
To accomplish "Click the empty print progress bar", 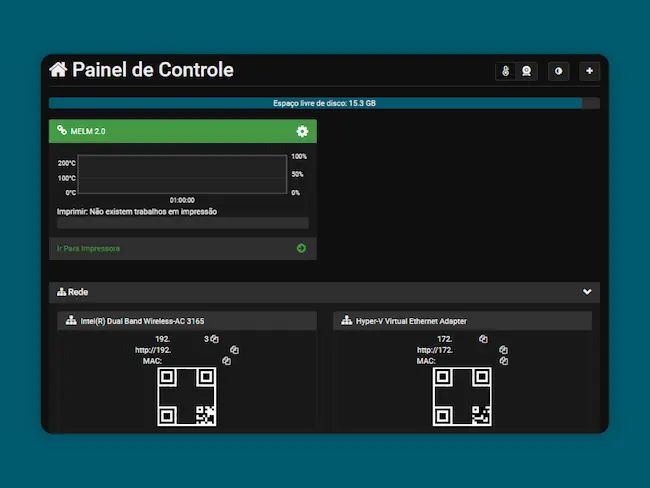I will (183, 223).
